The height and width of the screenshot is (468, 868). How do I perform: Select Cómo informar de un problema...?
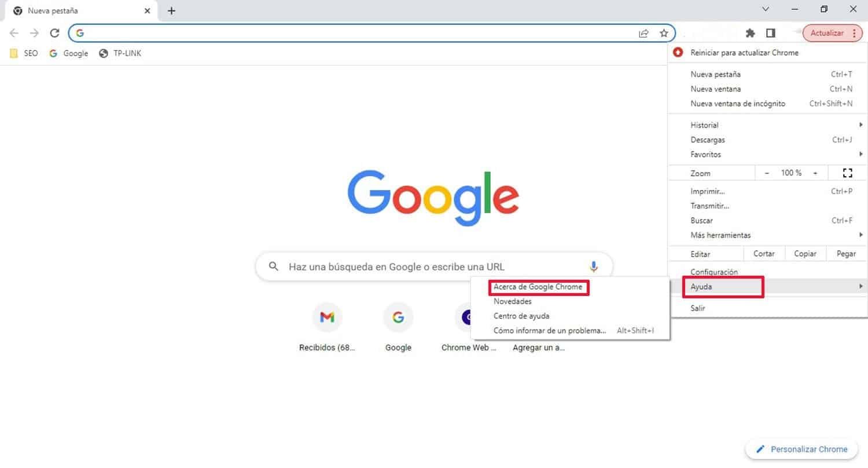[x=570, y=331]
